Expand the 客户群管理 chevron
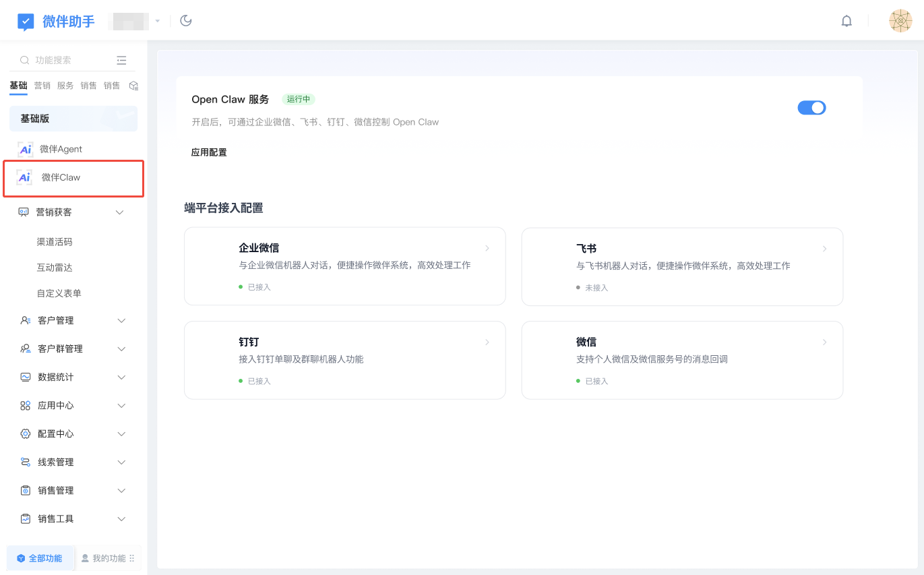 click(x=122, y=349)
